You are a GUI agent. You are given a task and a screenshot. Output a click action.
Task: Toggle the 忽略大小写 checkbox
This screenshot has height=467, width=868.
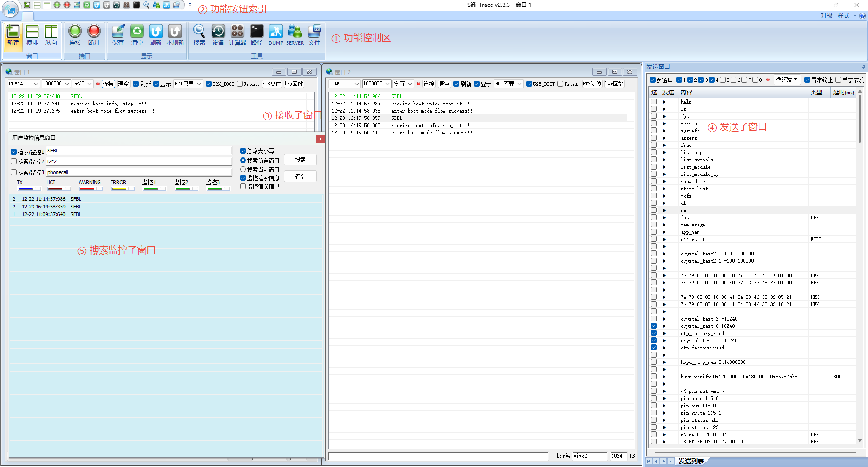point(243,151)
